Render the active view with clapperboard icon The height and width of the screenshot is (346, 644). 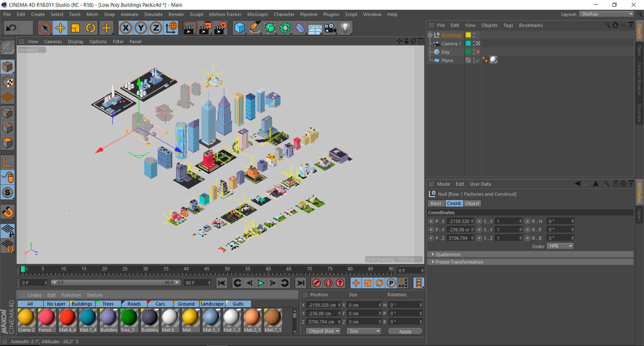coord(190,28)
